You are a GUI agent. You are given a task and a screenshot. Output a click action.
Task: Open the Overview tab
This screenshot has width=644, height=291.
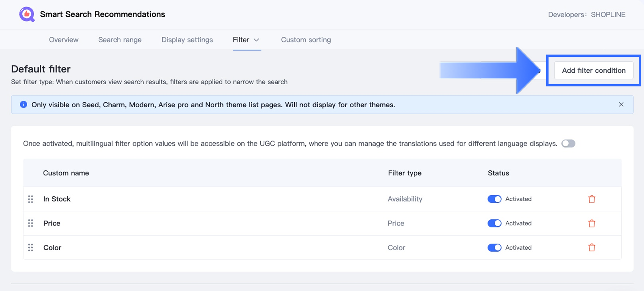tap(64, 40)
